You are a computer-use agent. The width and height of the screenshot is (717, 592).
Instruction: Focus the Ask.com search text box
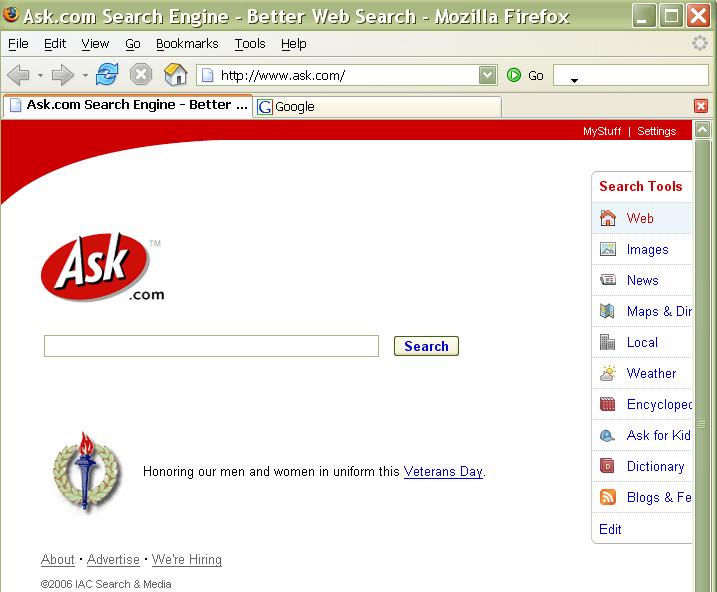(211, 346)
